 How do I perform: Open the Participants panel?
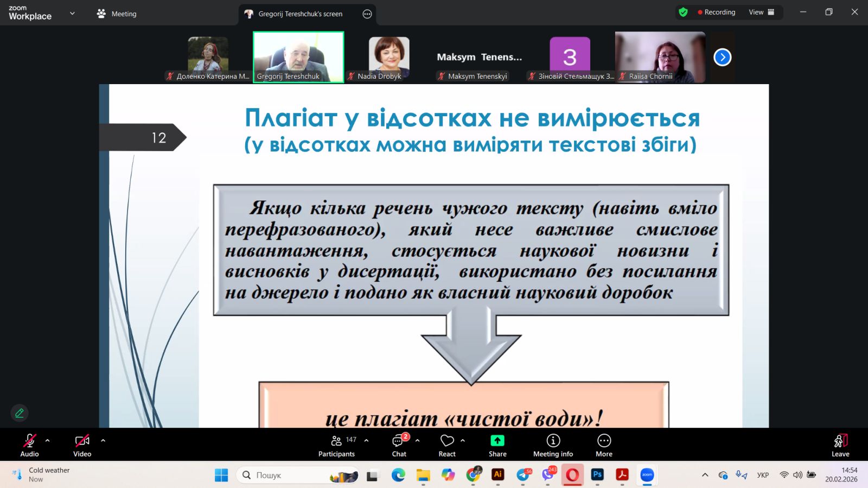(x=336, y=445)
